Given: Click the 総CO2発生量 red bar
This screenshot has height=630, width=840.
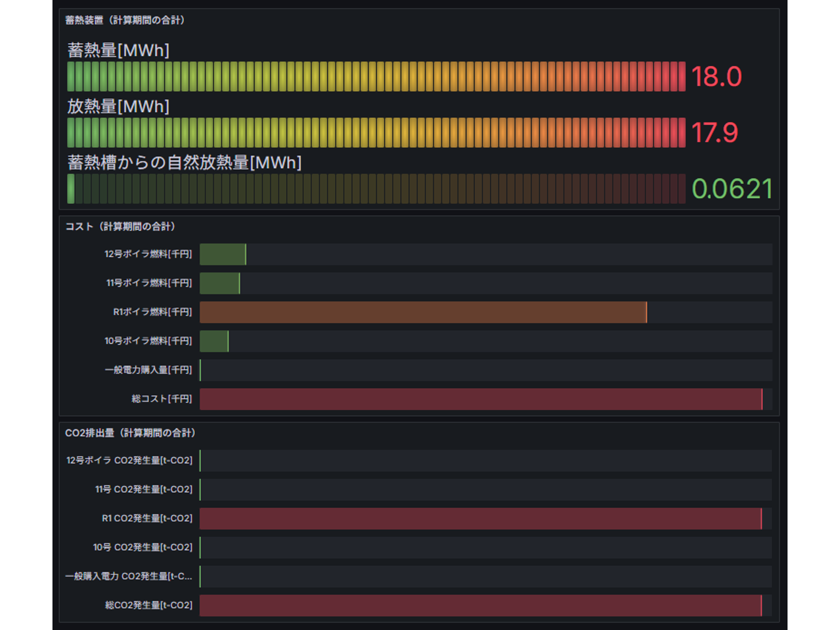Looking at the screenshot, I should pyautogui.click(x=481, y=605).
